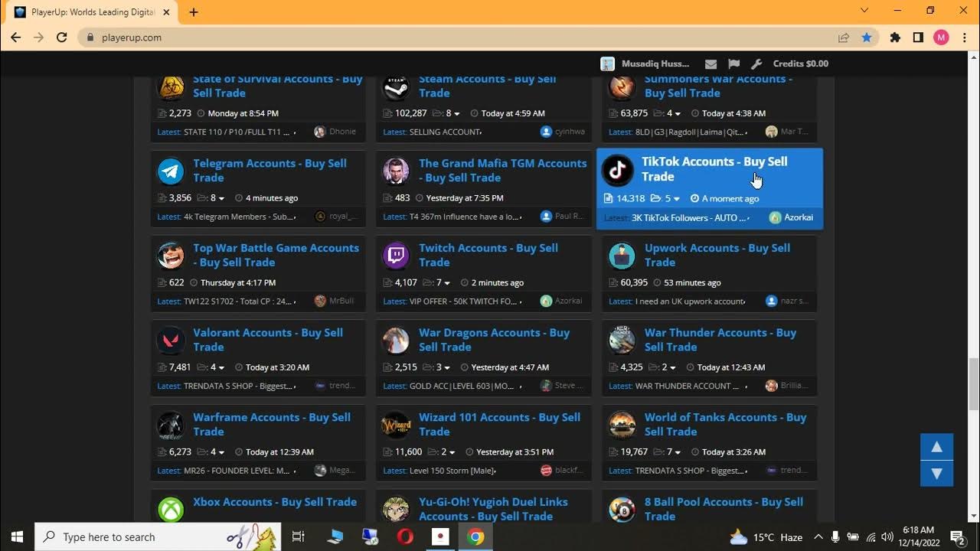Click Windows taskbar search box
980x551 pixels.
[x=158, y=536]
